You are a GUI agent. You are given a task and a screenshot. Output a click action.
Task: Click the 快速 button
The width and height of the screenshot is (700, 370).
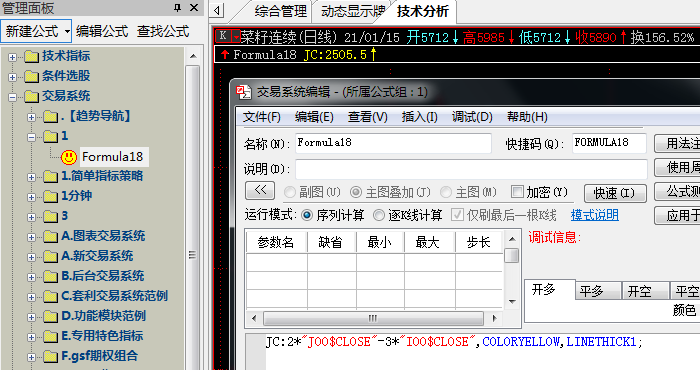point(615,193)
